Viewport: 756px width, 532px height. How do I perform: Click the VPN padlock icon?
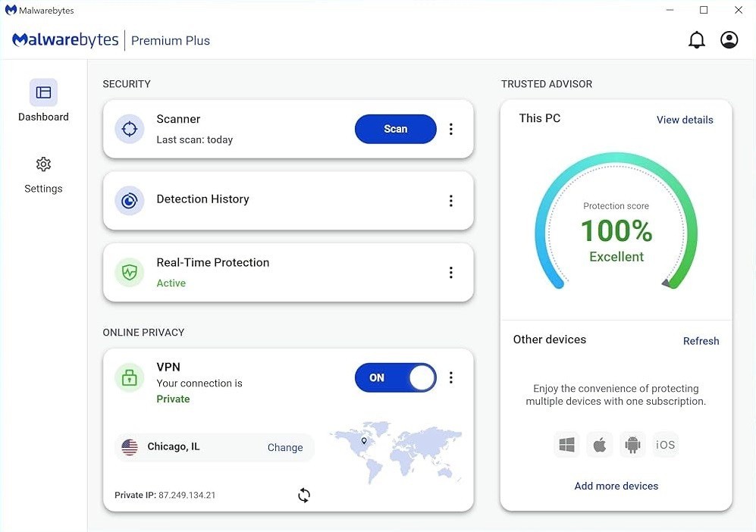coord(129,377)
